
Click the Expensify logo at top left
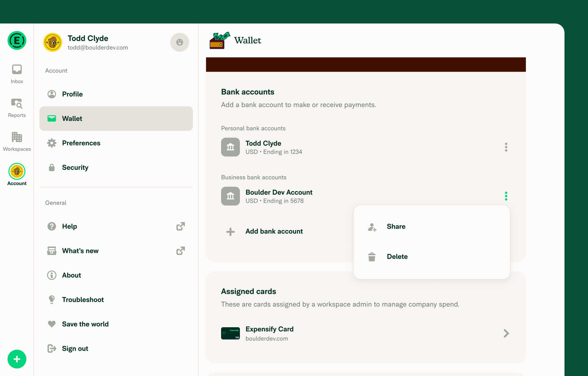[x=17, y=41]
